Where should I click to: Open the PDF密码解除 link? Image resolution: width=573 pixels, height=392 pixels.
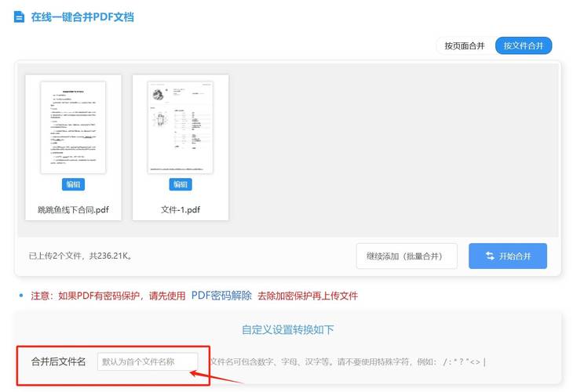point(221,296)
